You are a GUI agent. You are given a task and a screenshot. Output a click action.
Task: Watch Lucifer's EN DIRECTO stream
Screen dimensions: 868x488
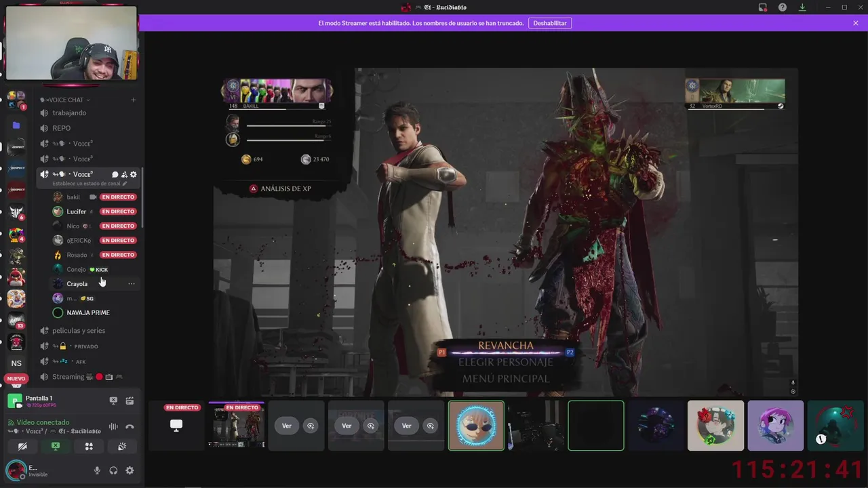(118, 211)
